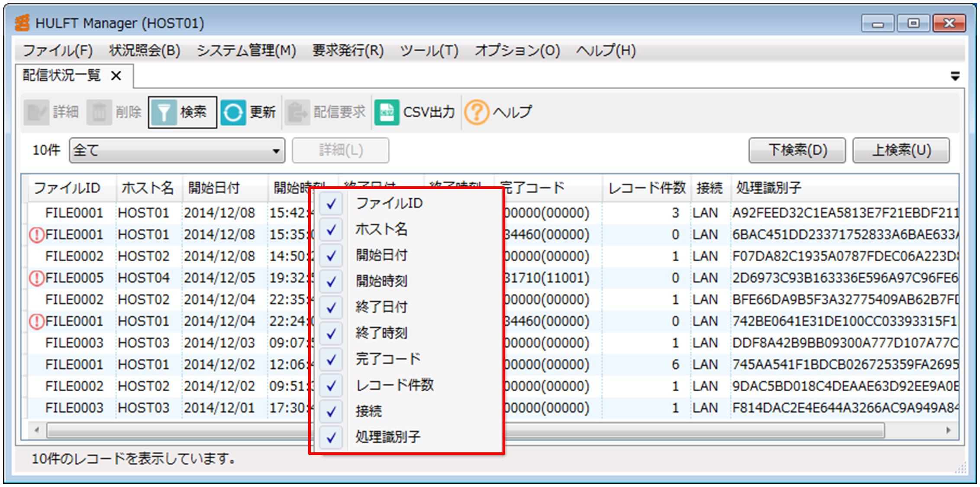Image resolution: width=980 pixels, height=487 pixels.
Task: Click the 10件のレコードを表示しています status text
Action: pos(133,459)
